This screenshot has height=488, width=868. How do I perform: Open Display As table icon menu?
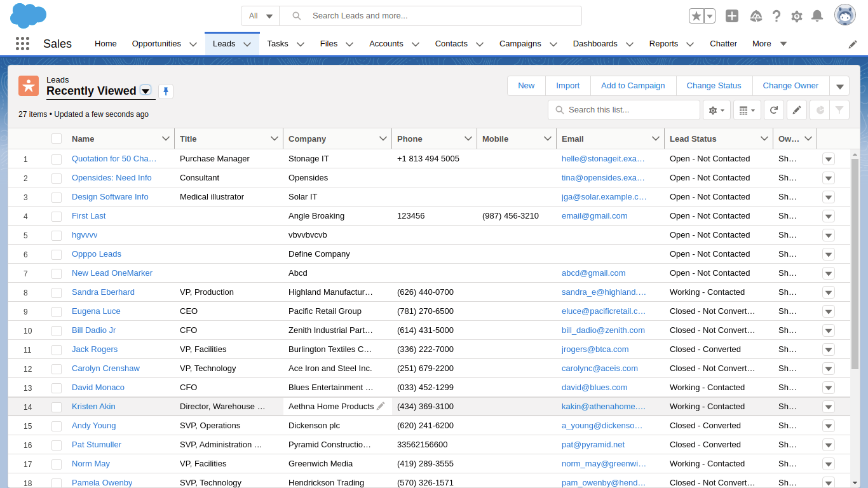pos(747,110)
